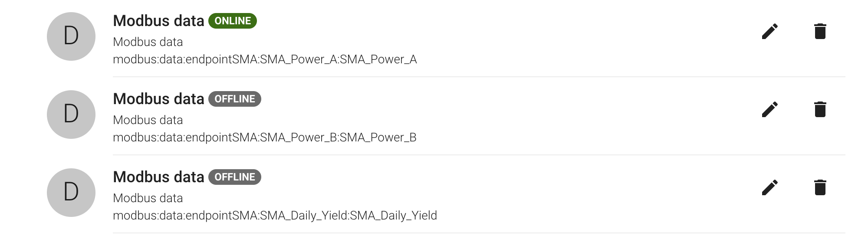
Task: Delete the SMA_Power_B Modbus data thing
Action: (x=820, y=109)
